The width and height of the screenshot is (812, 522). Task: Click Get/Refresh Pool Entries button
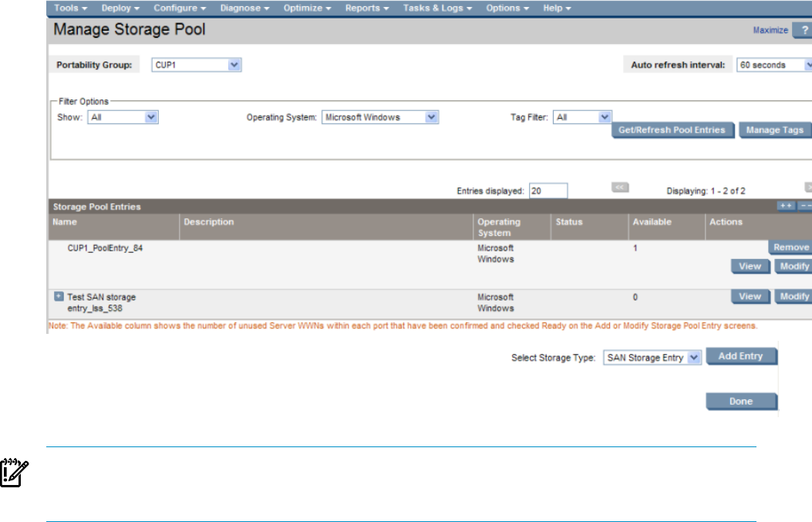point(672,130)
